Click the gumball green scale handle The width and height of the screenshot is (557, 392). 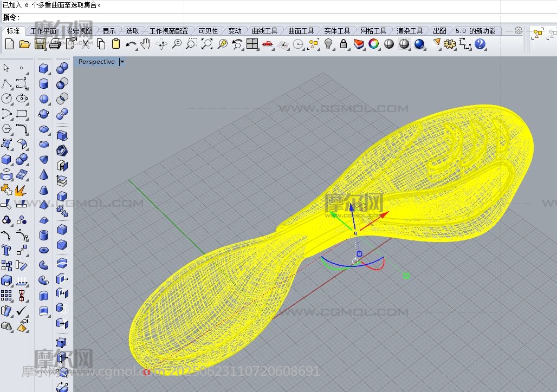[406, 276]
